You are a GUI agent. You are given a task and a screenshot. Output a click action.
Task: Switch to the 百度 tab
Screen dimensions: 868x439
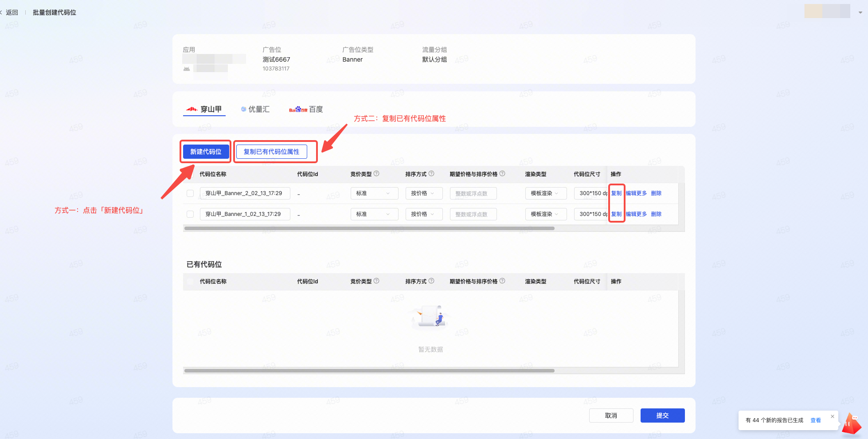(x=306, y=109)
